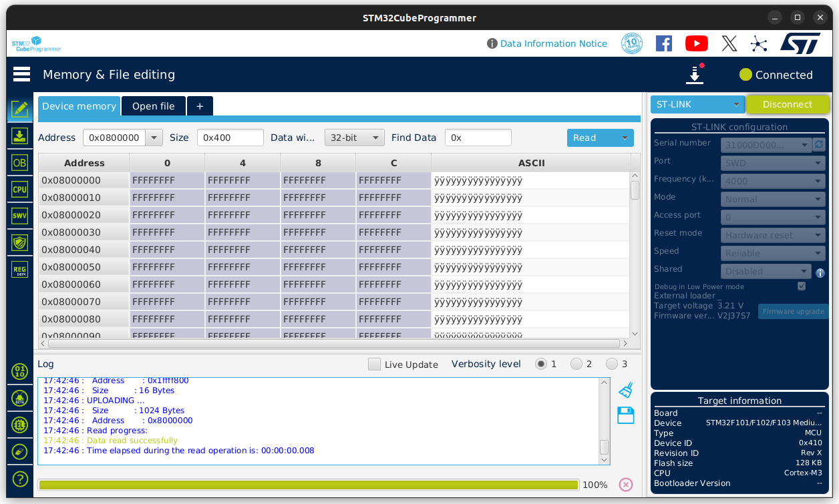Open the OB option bytes panel
The width and height of the screenshot is (839, 504).
(20, 163)
